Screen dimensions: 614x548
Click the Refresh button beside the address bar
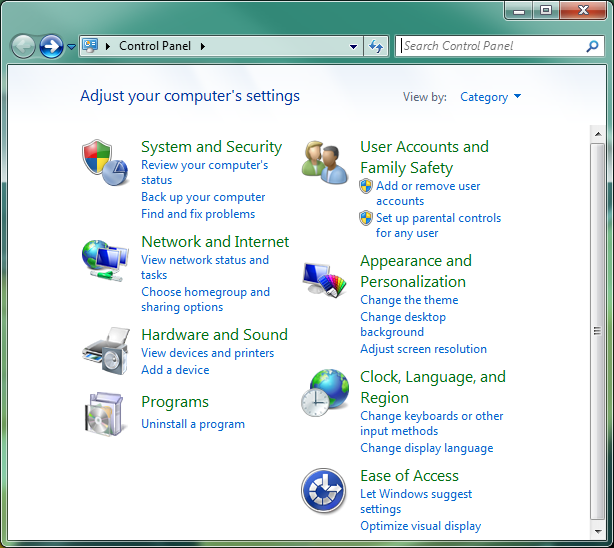tap(376, 46)
